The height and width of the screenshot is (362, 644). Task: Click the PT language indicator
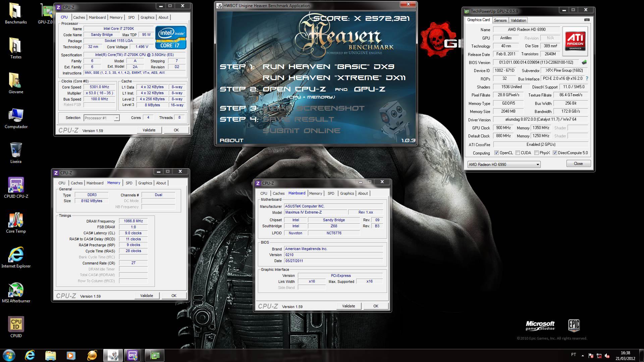[574, 355]
